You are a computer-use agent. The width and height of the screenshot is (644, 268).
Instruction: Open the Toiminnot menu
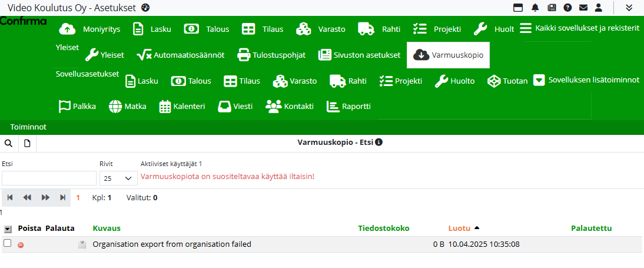[28, 127]
